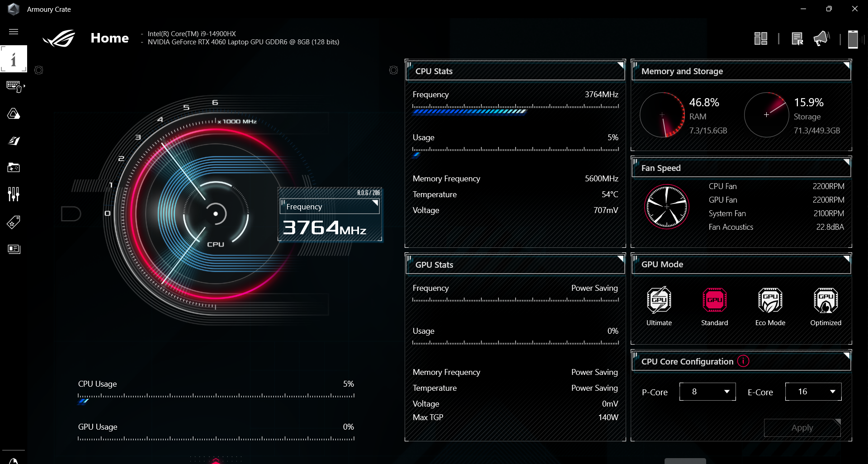Open the hamburger navigation menu

(x=14, y=31)
